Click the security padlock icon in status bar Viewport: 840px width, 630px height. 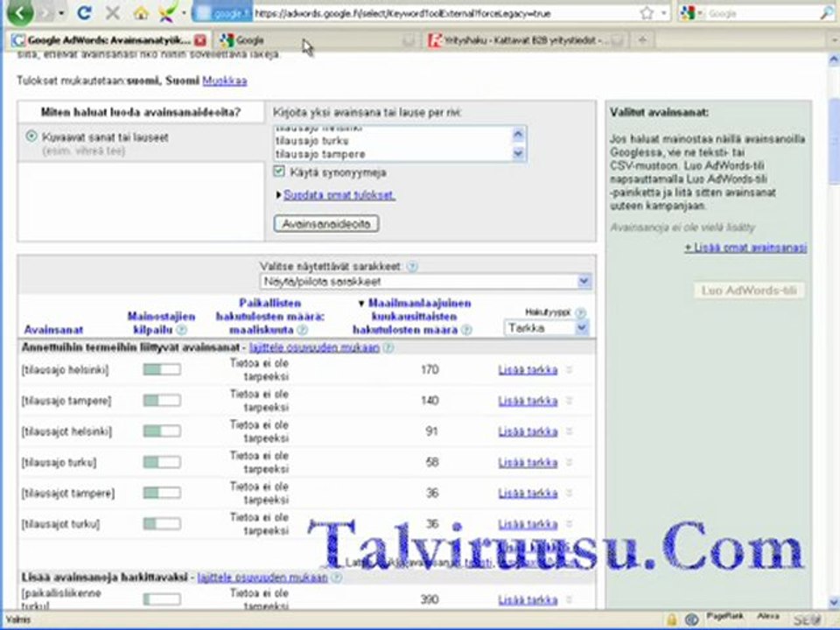[x=671, y=619]
